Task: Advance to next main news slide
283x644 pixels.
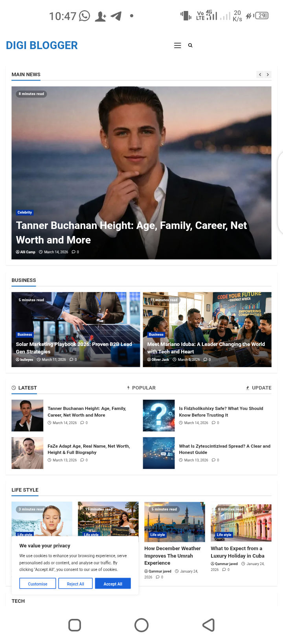Action: click(x=268, y=74)
